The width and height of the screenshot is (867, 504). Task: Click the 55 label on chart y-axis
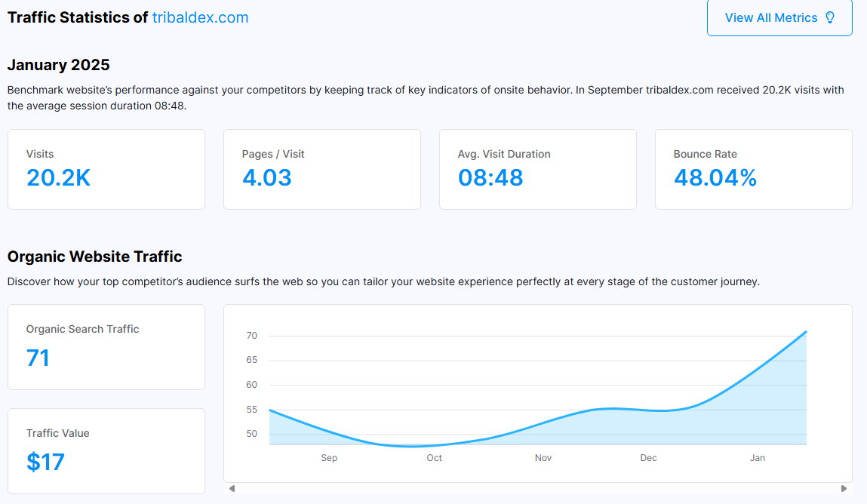(251, 410)
